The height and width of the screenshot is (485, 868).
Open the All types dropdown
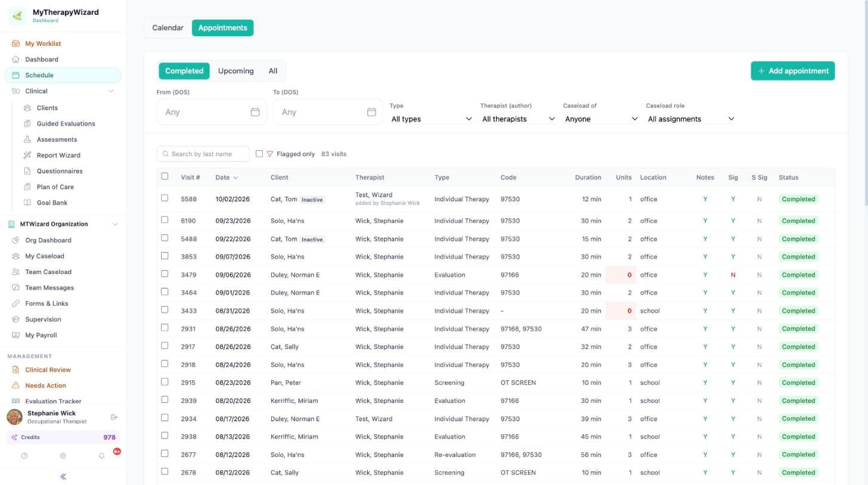tap(431, 119)
